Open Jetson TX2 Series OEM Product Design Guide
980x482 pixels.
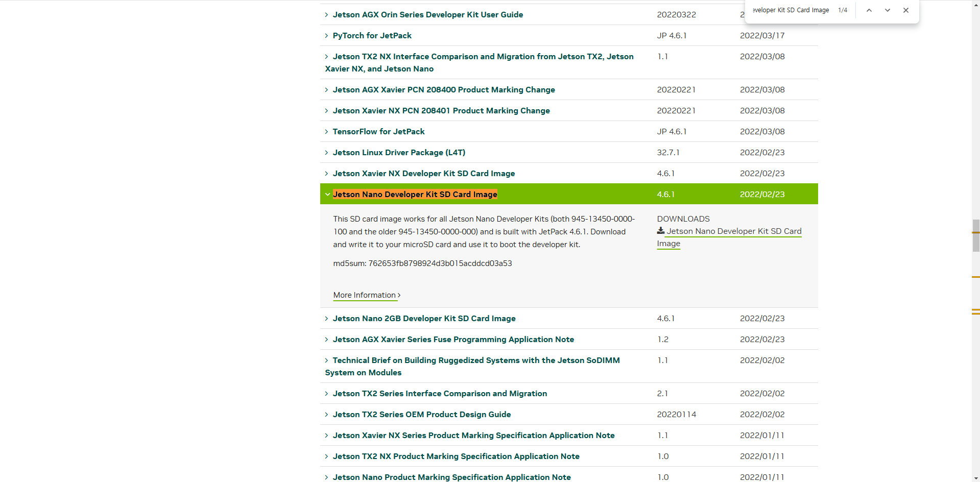[422, 415]
